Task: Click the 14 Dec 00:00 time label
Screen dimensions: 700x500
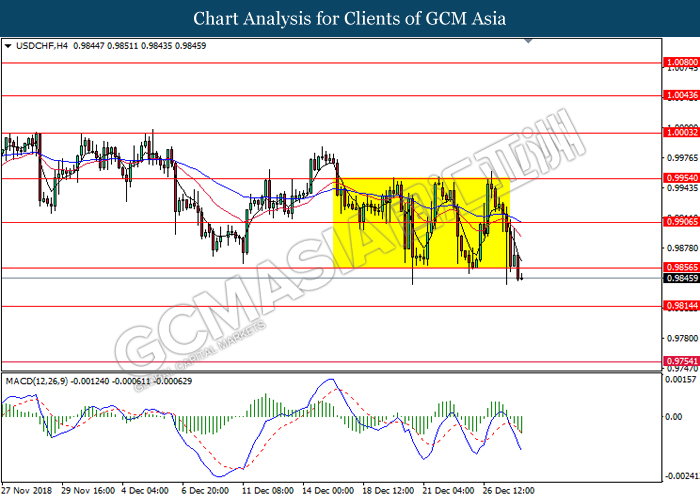Action: click(x=328, y=491)
